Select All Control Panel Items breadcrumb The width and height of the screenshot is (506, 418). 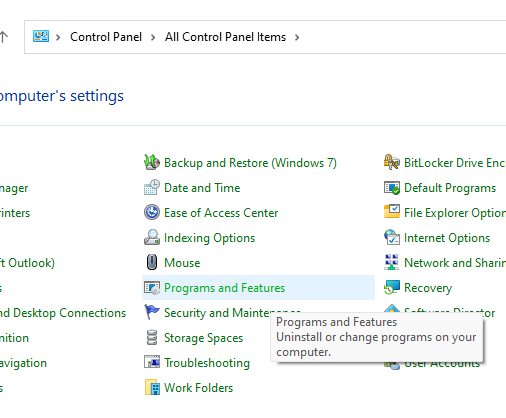(x=225, y=37)
